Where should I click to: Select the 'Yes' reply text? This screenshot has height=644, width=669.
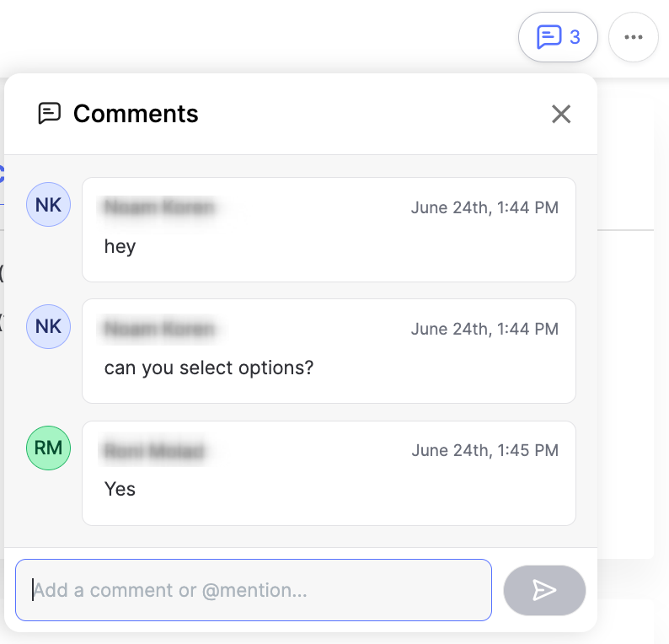click(120, 489)
